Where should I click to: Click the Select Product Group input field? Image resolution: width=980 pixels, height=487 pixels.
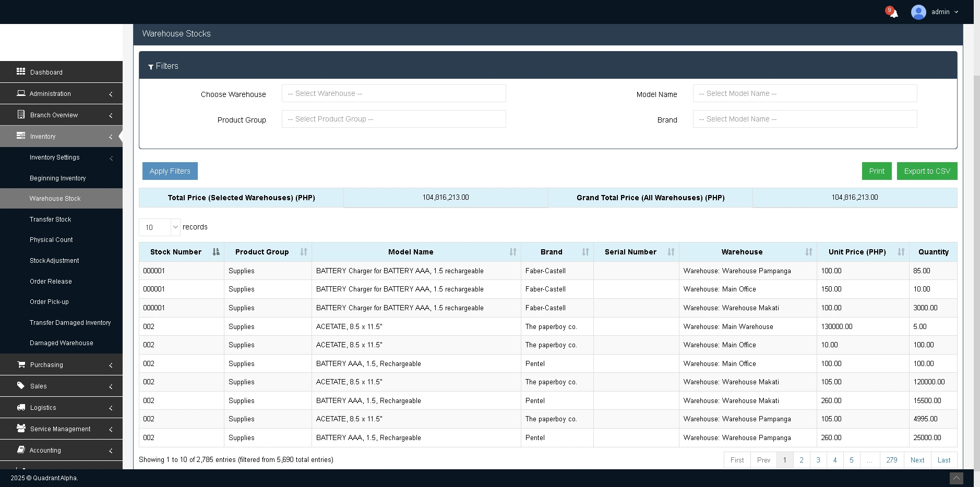pos(393,119)
